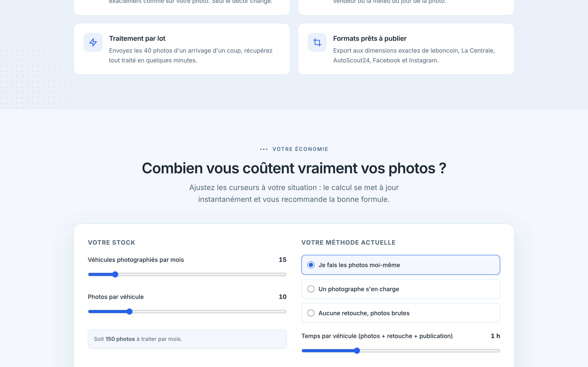Viewport: 588px width, 367px height.
Task: Click the "VOTRE STOCK" section label
Action: 111,242
